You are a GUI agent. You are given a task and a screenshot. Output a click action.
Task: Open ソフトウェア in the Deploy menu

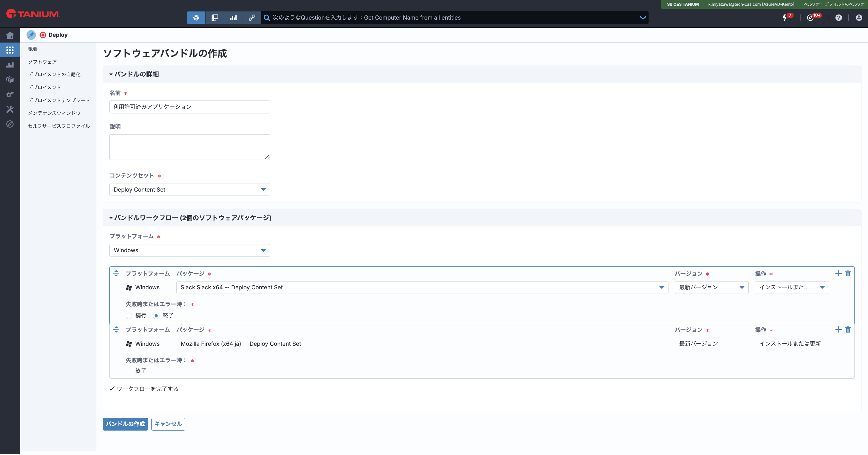pyautogui.click(x=42, y=62)
